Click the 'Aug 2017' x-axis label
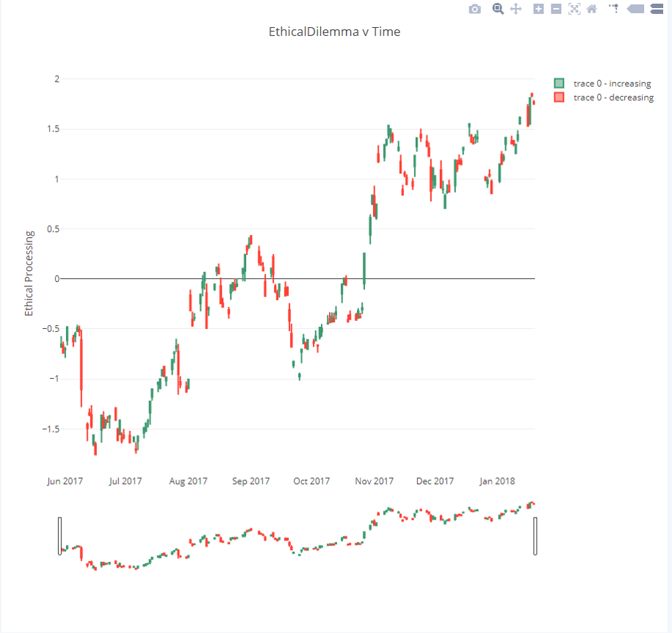Screen dimensions: 672x633 188,481
